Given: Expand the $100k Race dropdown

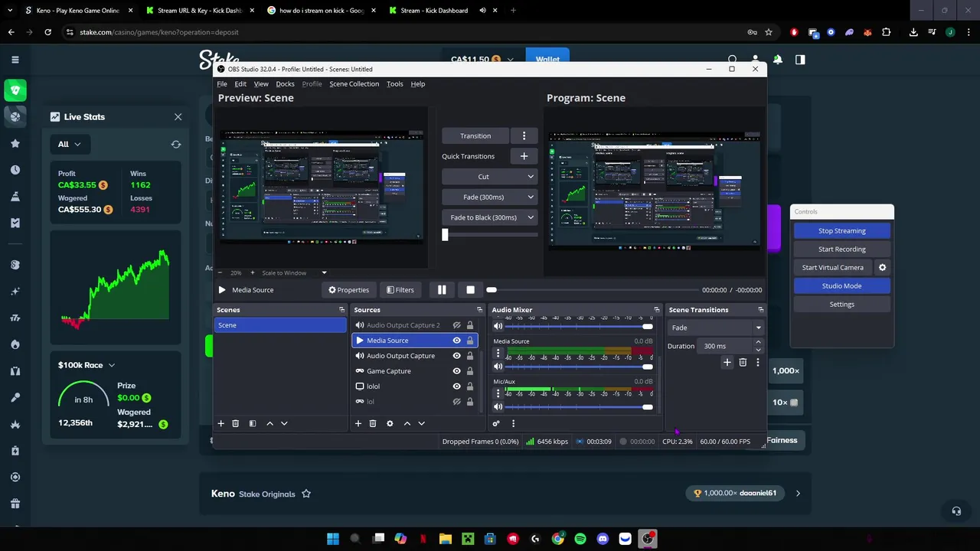Looking at the screenshot, I should tap(87, 365).
